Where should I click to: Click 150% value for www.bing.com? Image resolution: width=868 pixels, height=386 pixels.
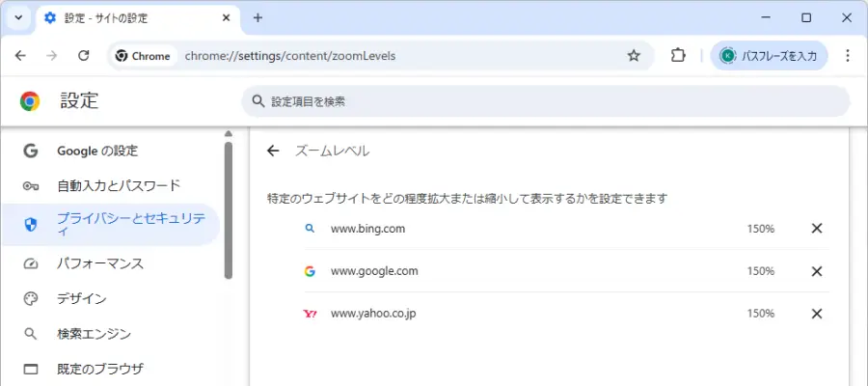pos(761,228)
